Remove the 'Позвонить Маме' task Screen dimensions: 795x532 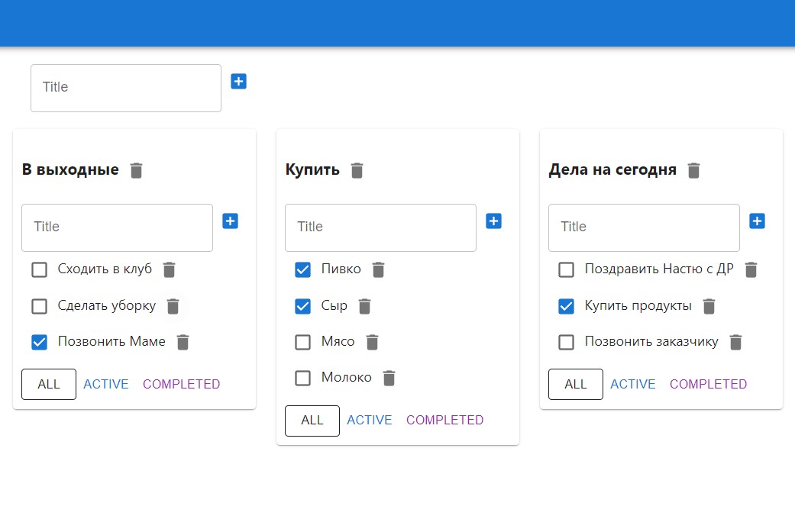tap(183, 342)
